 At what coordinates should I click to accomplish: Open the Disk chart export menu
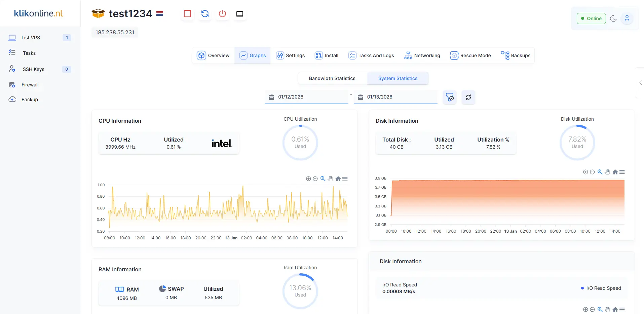click(x=622, y=172)
